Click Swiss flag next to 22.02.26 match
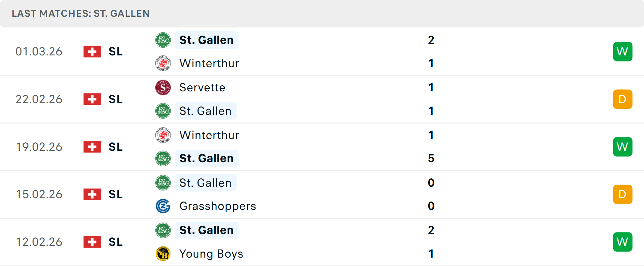 point(92,99)
